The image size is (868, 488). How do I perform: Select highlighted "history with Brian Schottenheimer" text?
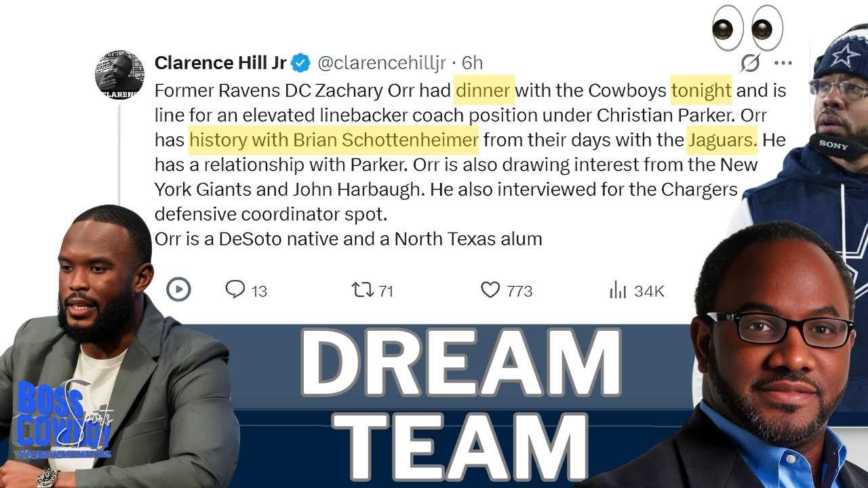(334, 140)
